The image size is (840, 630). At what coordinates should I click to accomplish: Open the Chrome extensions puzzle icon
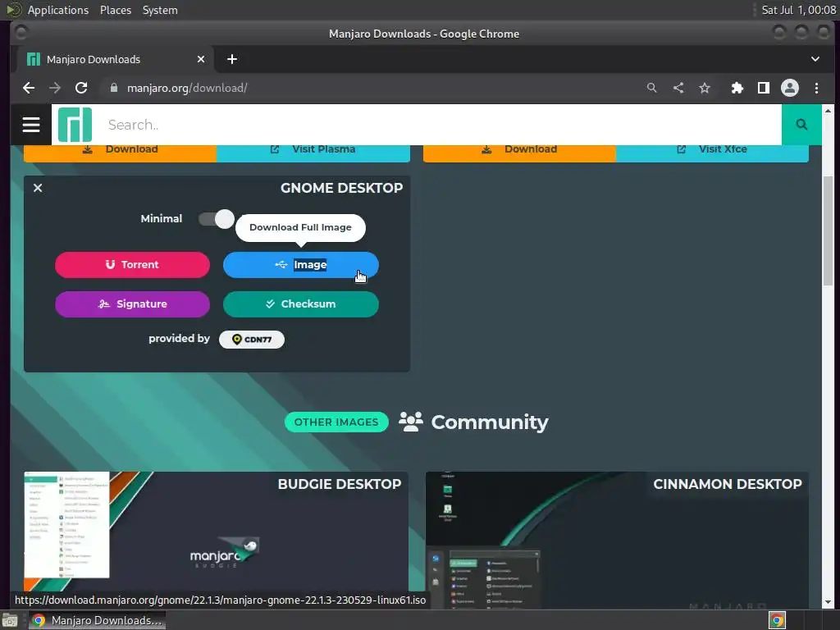pyautogui.click(x=737, y=88)
